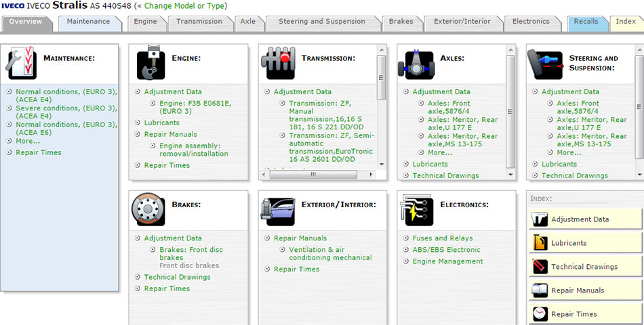Open Repair Times in Maintenance panel

(38, 152)
